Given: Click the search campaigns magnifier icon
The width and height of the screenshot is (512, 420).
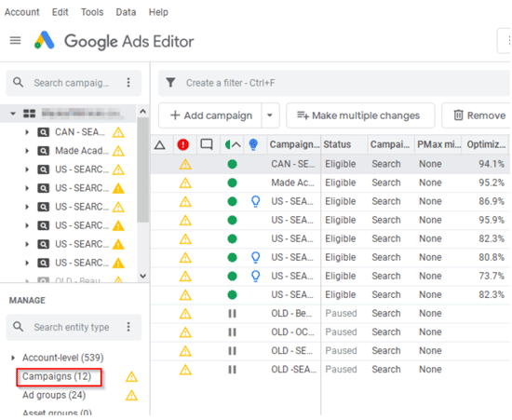Looking at the screenshot, I should tap(19, 82).
